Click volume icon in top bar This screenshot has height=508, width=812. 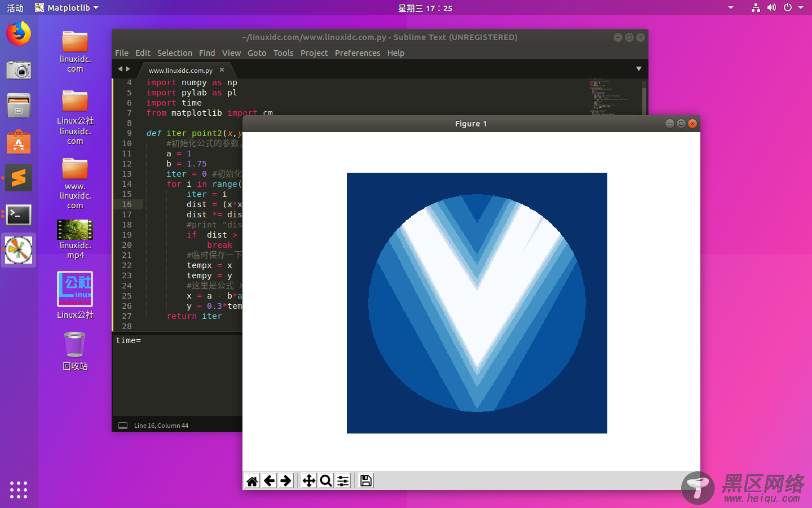[x=771, y=8]
